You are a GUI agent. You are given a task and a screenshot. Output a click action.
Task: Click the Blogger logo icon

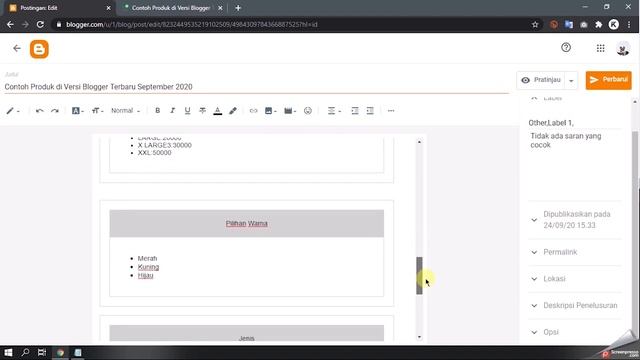39,49
